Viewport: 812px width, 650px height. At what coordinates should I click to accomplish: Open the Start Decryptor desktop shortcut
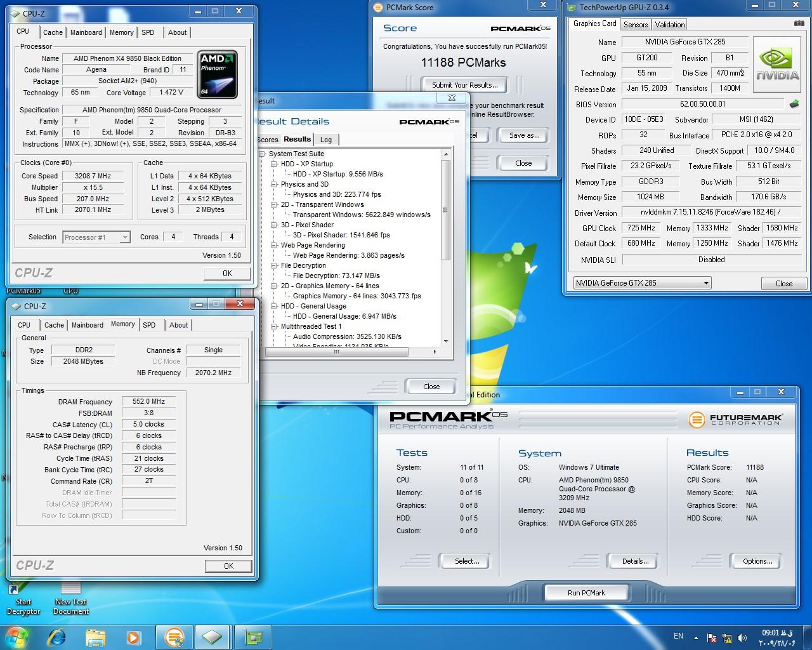tap(23, 599)
